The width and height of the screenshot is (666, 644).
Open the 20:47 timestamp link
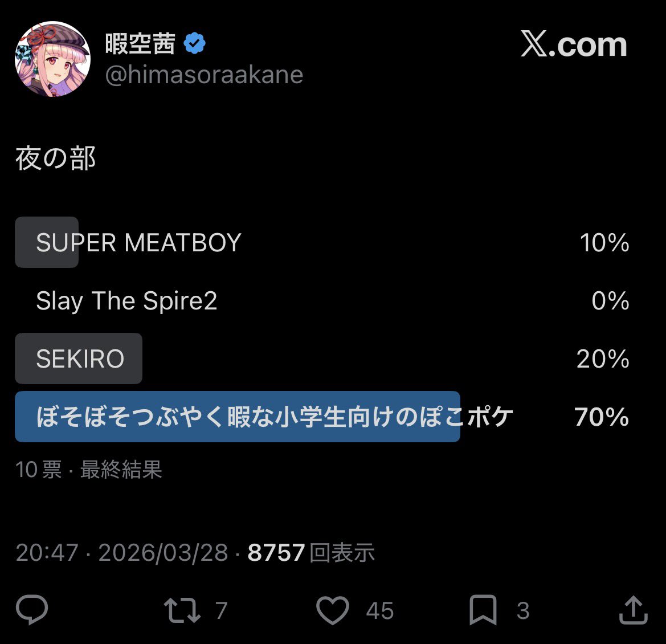tap(47, 553)
